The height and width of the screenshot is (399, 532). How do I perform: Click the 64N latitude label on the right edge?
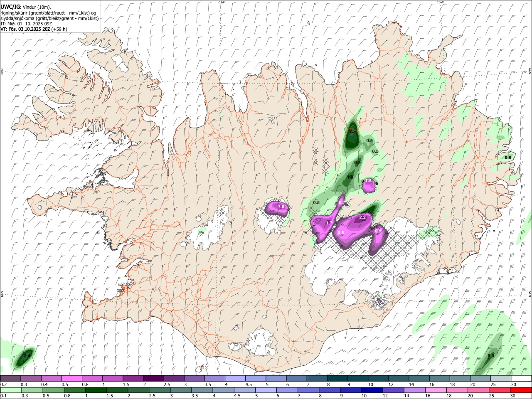[x=530, y=294]
